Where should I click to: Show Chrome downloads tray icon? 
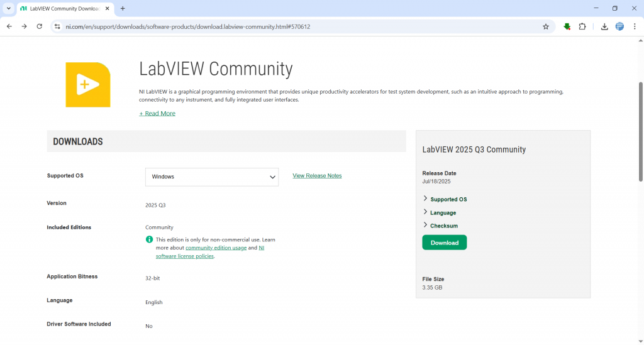pos(604,26)
